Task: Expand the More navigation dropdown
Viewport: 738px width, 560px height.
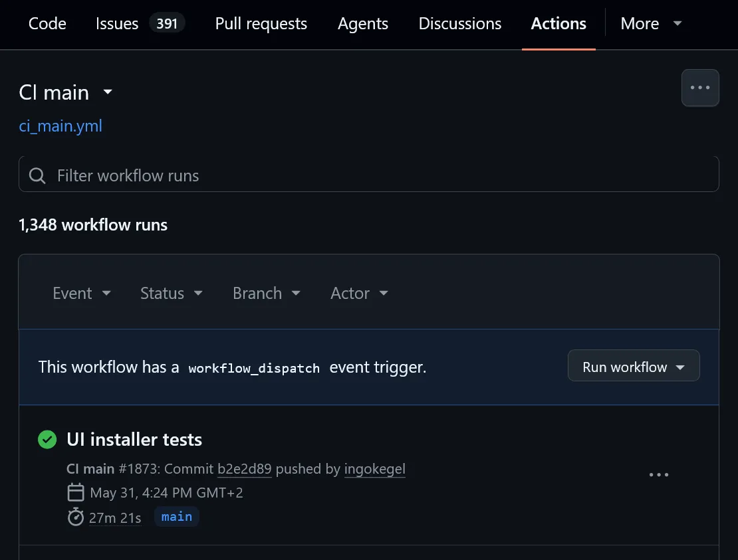Action: pyautogui.click(x=651, y=23)
